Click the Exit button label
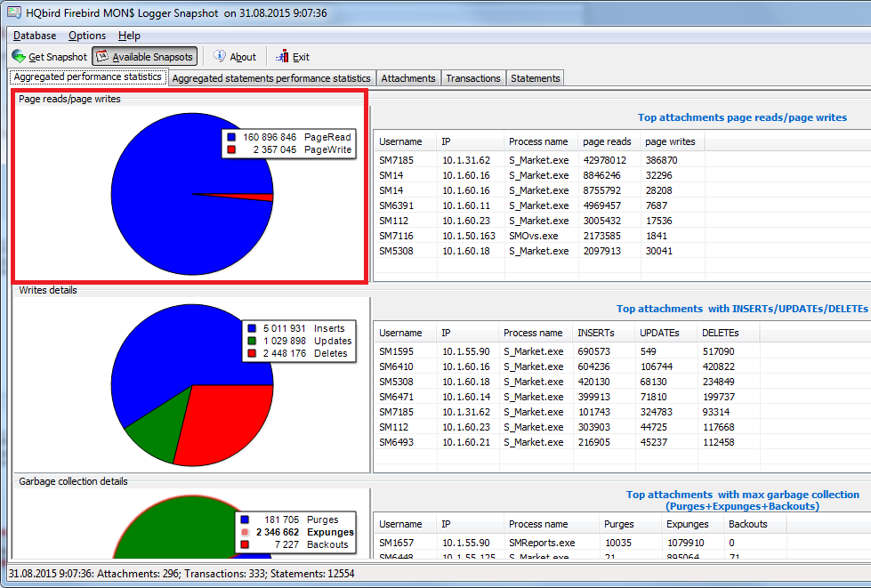 click(x=301, y=57)
